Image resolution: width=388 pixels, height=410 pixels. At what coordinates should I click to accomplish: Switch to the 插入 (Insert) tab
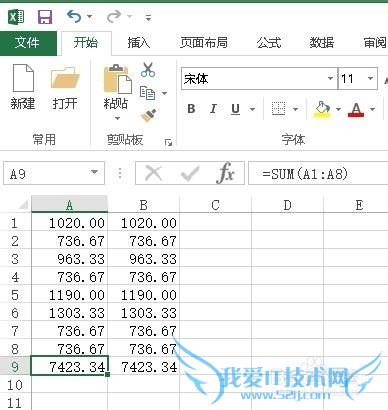pos(138,43)
